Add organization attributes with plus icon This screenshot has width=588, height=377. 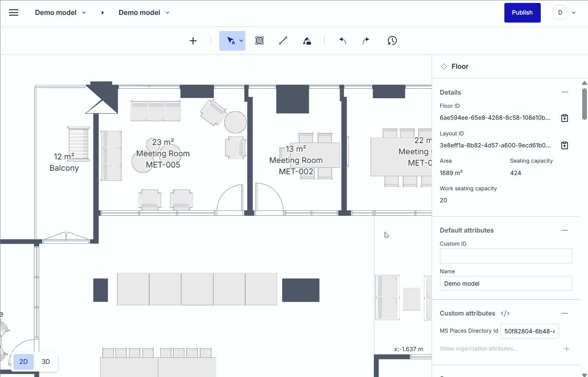point(567,349)
